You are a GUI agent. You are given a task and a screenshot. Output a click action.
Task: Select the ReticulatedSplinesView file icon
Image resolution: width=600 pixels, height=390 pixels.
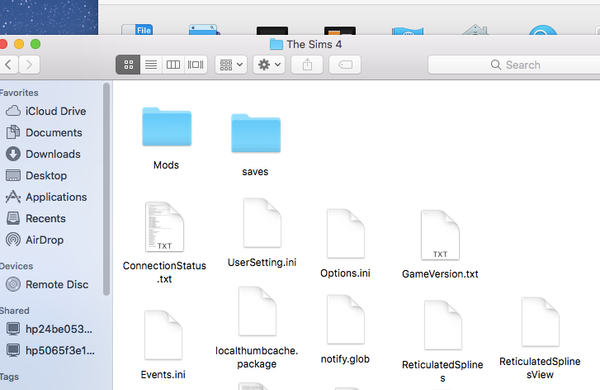(x=540, y=322)
